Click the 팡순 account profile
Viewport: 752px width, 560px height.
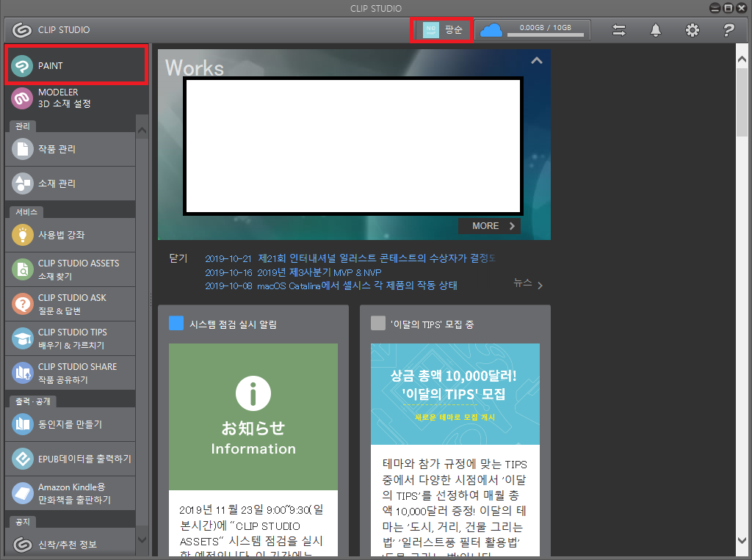[441, 30]
